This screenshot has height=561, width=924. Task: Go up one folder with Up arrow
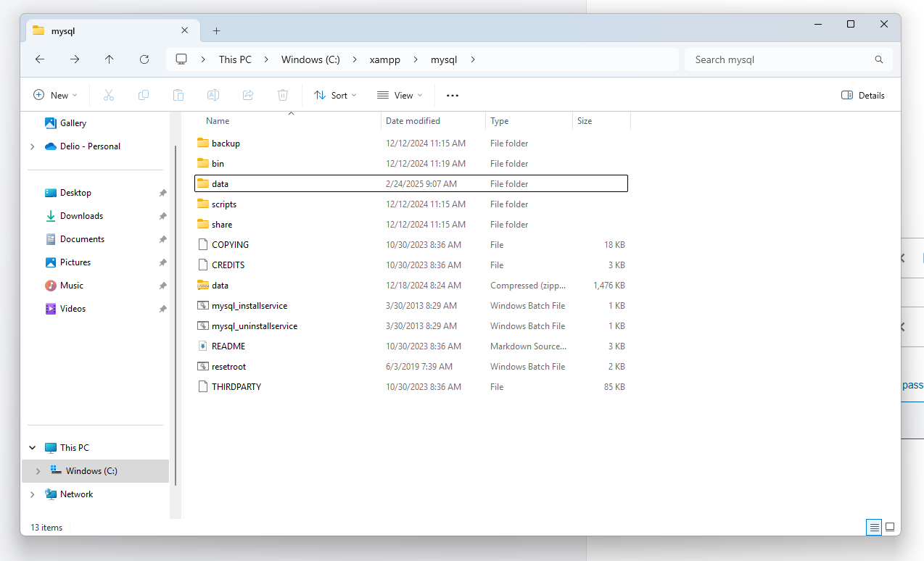click(110, 59)
